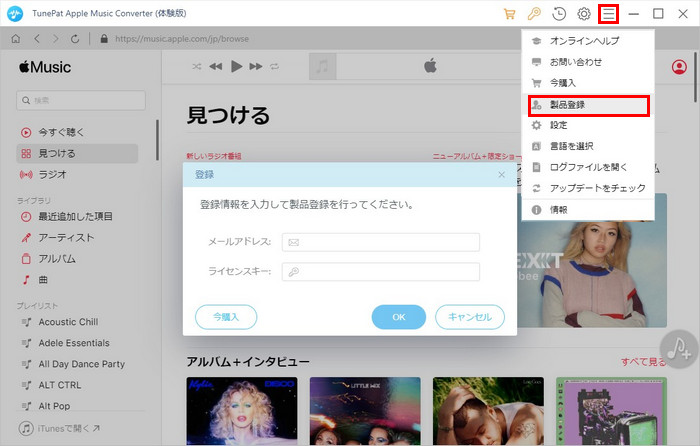Image resolution: width=700 pixels, height=446 pixels.
Task: Toggle repeat mode in player
Action: pos(275,67)
